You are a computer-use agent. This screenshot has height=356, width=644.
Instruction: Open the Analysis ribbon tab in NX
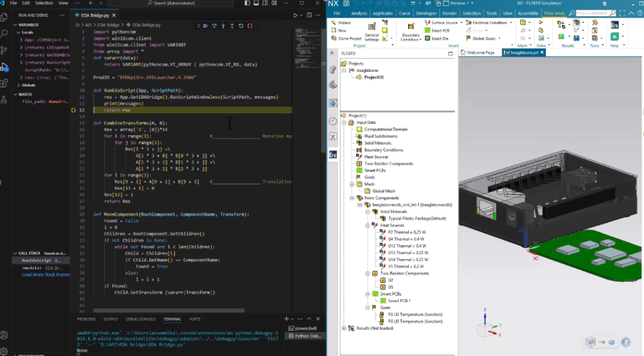coord(359,13)
